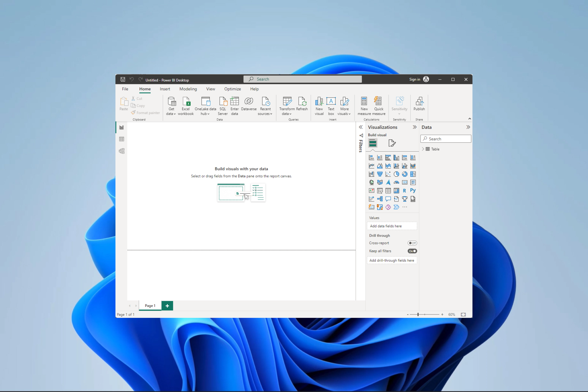Click the Dataverse button
The image size is (588, 392).
[249, 104]
